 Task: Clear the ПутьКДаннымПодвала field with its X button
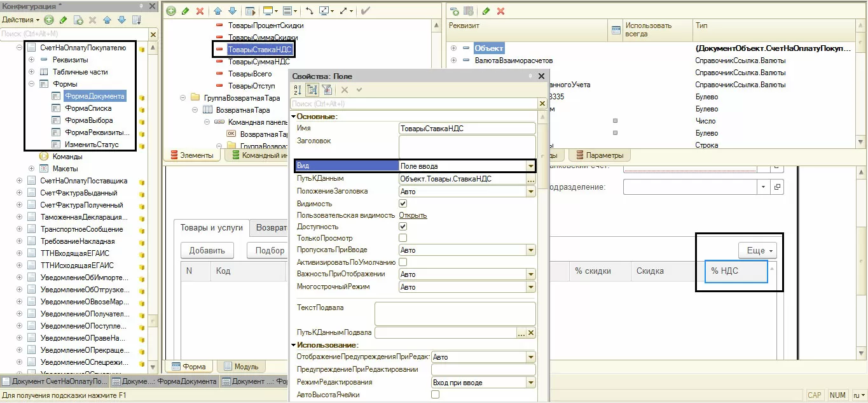[531, 333]
